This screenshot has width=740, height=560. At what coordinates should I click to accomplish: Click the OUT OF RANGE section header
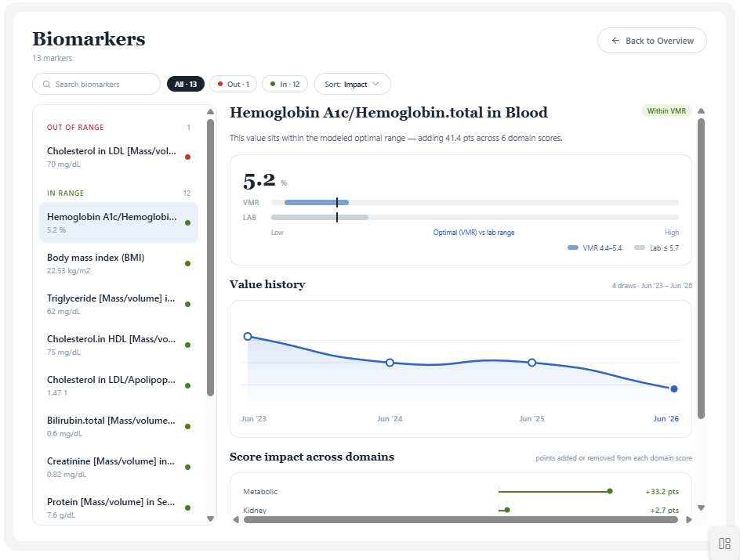[x=75, y=127]
